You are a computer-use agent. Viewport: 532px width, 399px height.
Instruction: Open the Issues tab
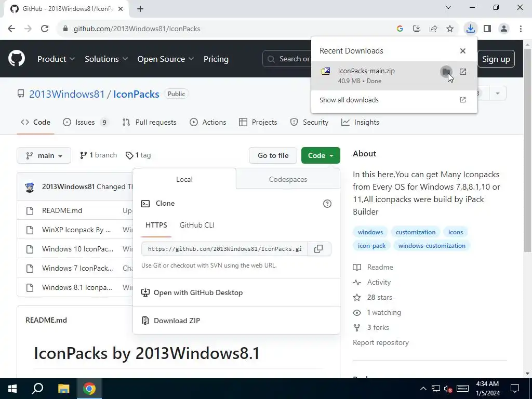point(86,122)
